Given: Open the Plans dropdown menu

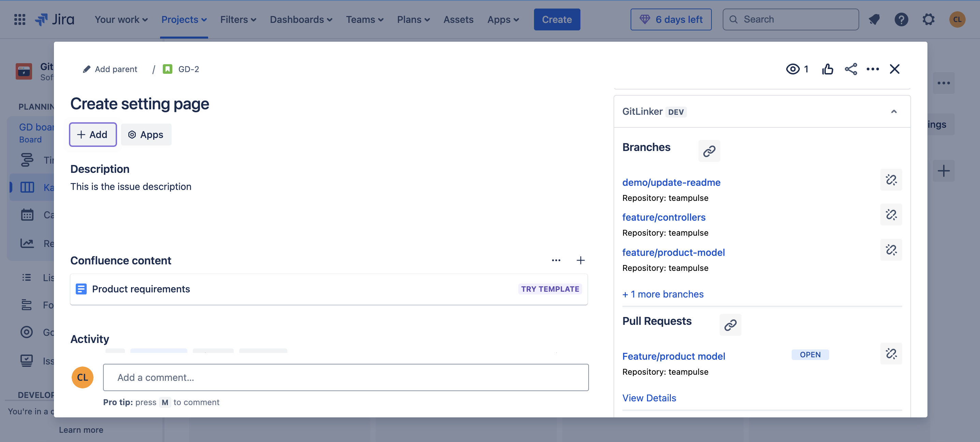Looking at the screenshot, I should pyautogui.click(x=413, y=19).
